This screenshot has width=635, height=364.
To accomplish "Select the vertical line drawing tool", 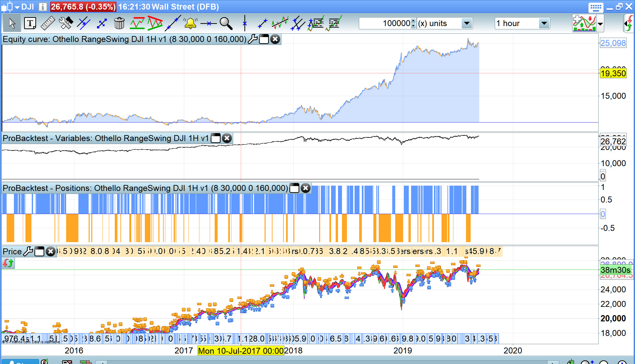I will coord(244,23).
